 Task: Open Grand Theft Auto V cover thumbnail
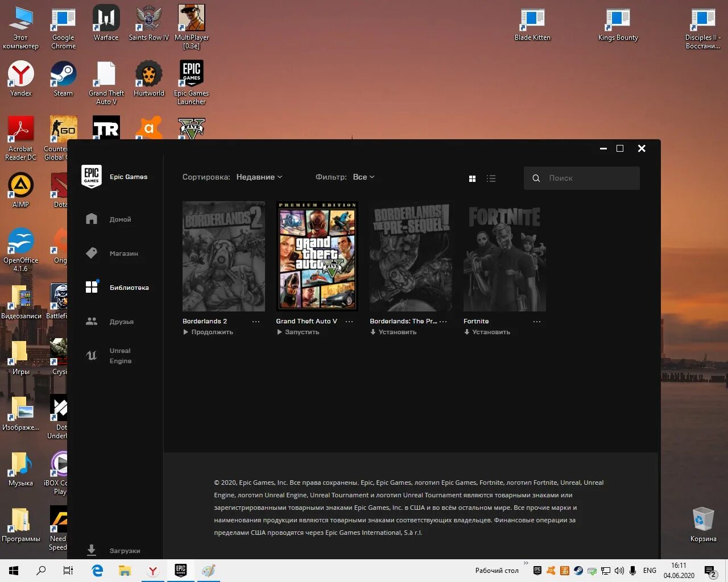pyautogui.click(x=317, y=256)
